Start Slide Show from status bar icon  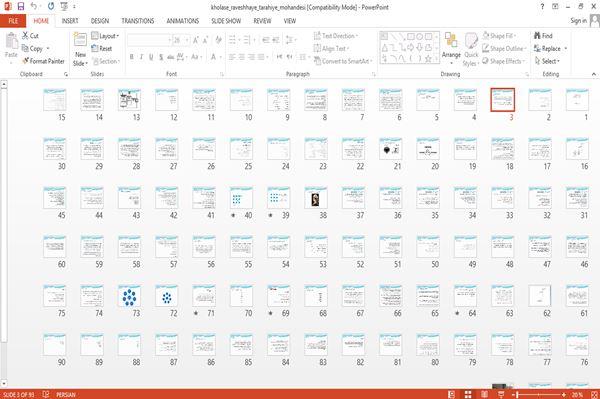pos(501,394)
